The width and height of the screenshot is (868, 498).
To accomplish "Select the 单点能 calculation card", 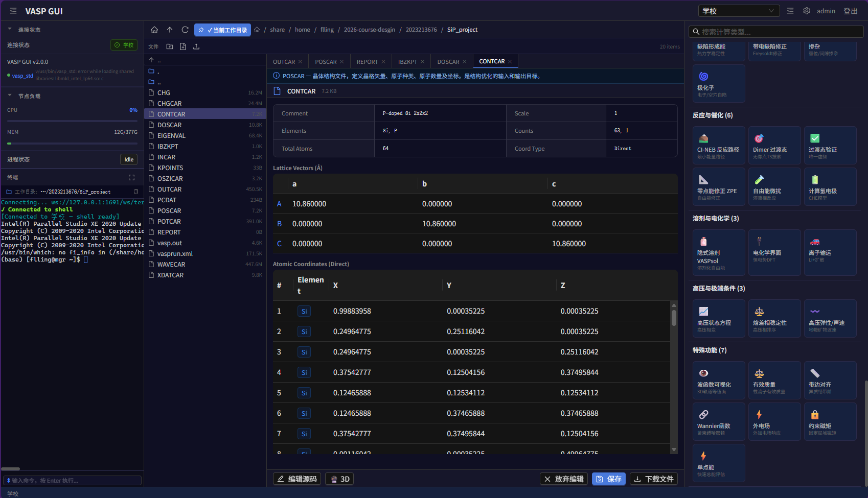I will (x=719, y=463).
